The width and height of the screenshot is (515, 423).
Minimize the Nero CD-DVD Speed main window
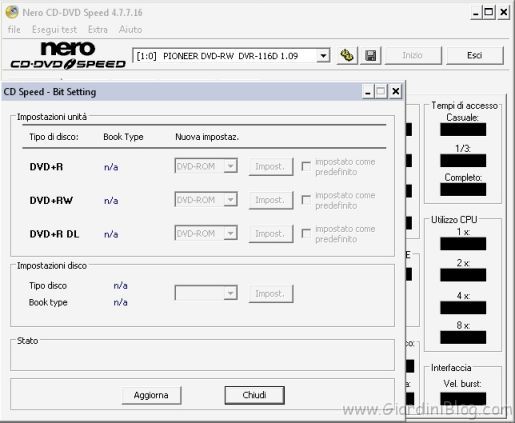point(476,13)
